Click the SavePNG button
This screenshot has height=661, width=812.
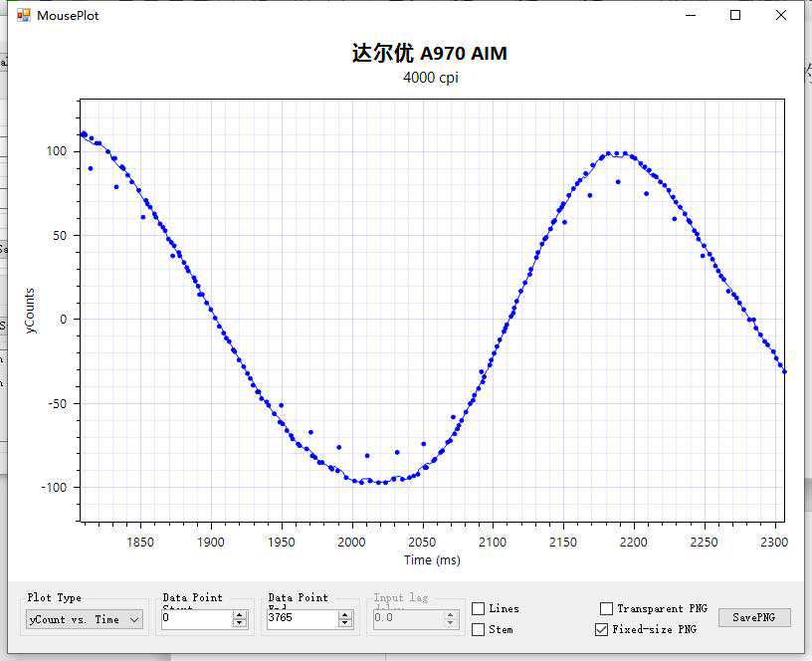pyautogui.click(x=754, y=617)
